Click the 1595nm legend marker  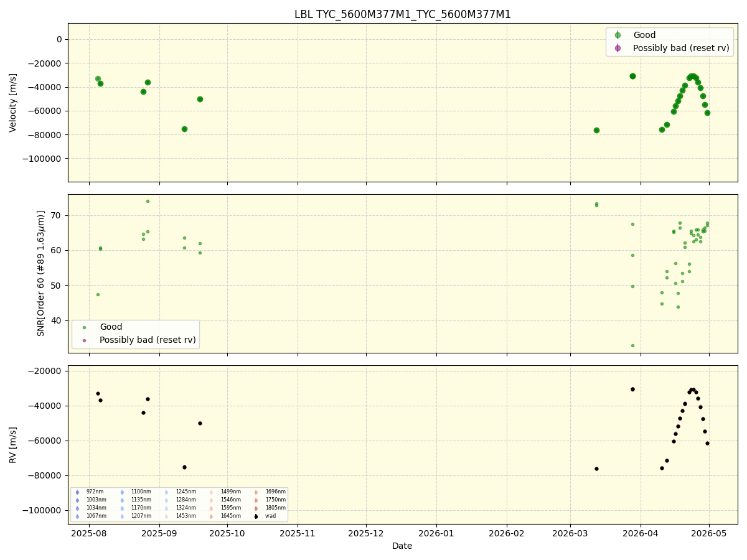pyautogui.click(x=211, y=508)
